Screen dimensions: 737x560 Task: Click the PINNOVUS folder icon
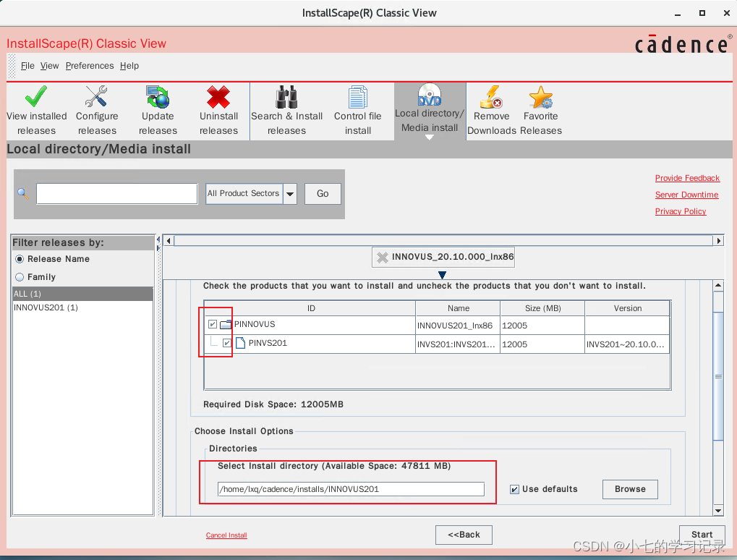point(226,324)
